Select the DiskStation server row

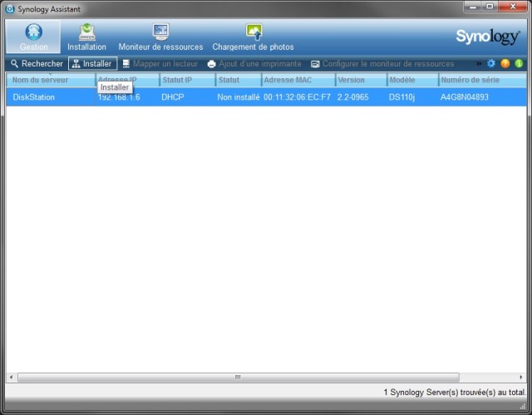tap(266, 97)
